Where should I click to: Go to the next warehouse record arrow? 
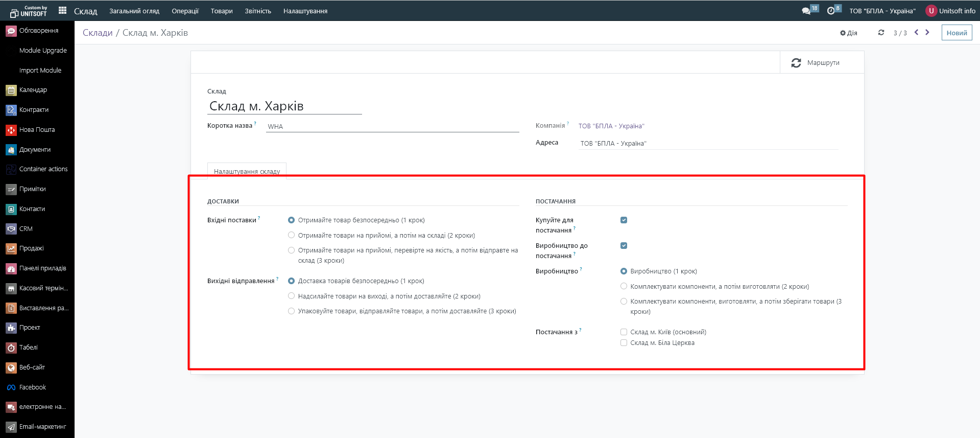[x=927, y=32]
